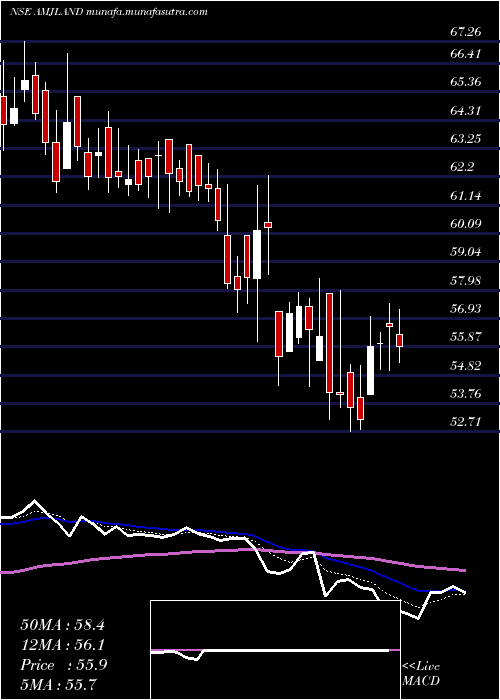
Task: Click the 60.09 price axis label
Action: click(466, 223)
